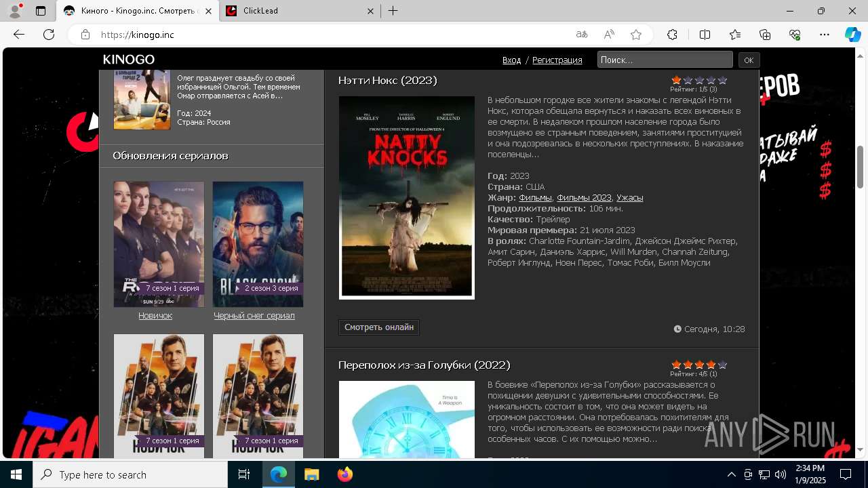Open Edge Settings and more menu
This screenshot has width=868, height=488.
point(825,35)
